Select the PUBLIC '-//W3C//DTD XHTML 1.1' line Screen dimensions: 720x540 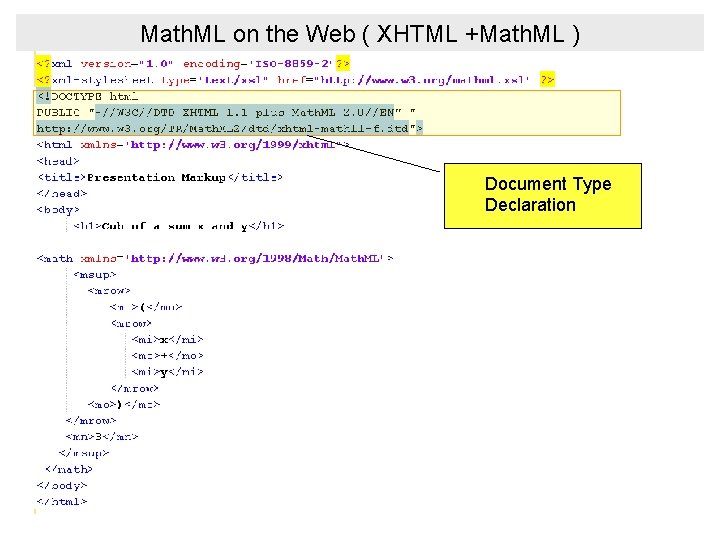[226, 112]
